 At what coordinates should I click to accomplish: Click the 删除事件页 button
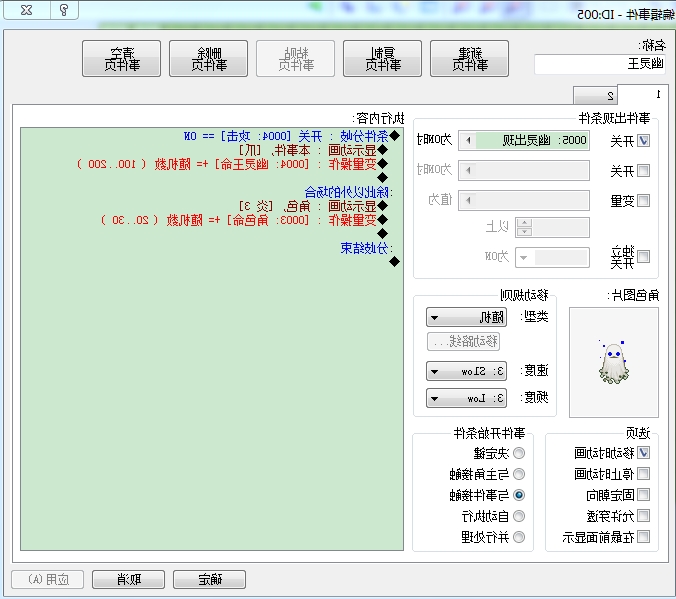coord(208,59)
